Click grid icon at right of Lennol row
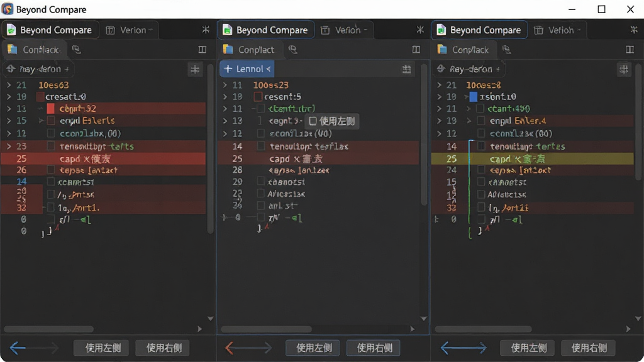 pos(407,69)
